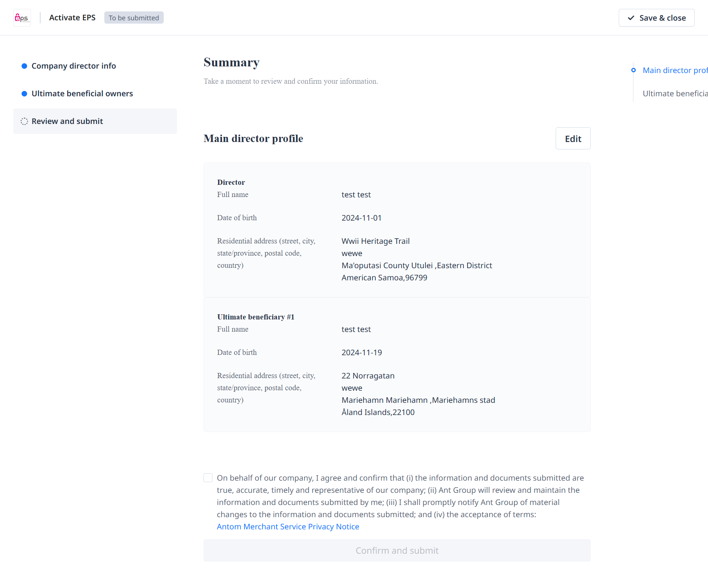Jump to Ultimate beneficial anchor link
708x588 pixels.
674,94
